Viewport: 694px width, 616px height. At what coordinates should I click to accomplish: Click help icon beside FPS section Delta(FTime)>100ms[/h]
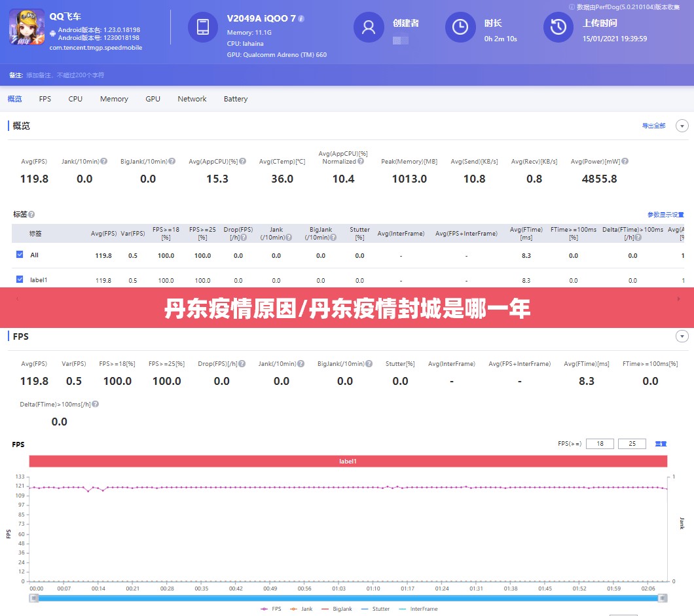[x=95, y=404]
